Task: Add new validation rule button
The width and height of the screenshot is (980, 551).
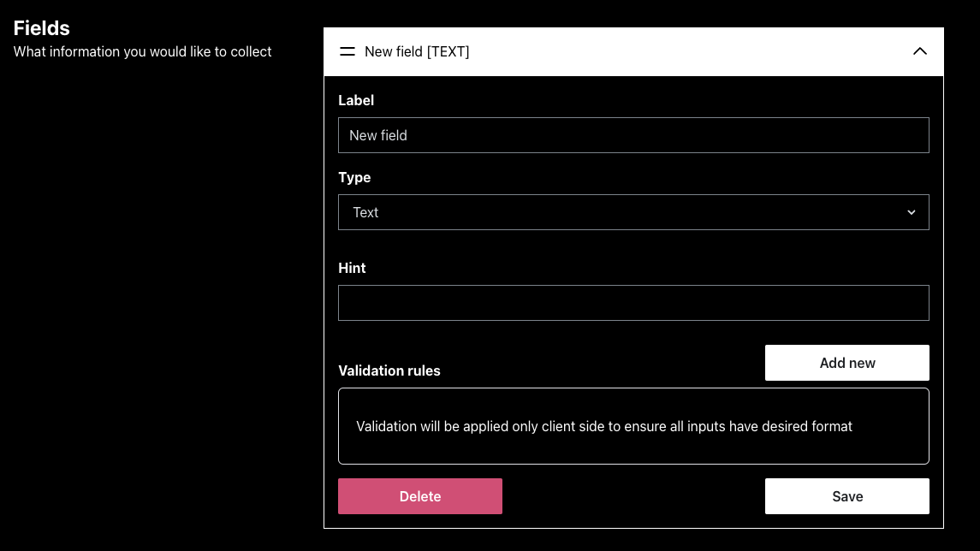Action: 846,363
